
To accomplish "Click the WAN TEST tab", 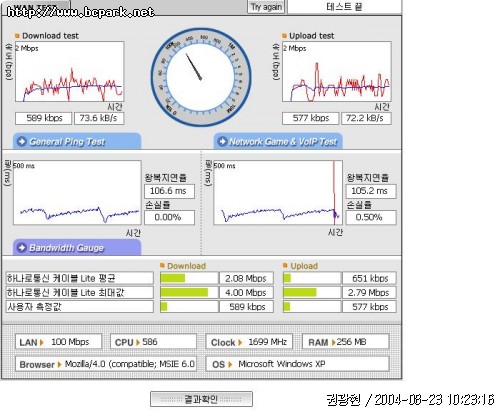I will click(35, 7).
